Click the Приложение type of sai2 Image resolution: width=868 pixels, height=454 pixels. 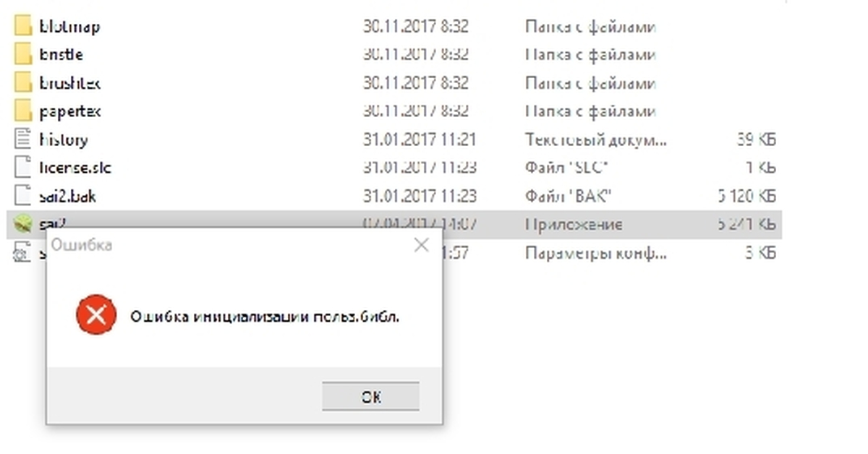pos(574,225)
